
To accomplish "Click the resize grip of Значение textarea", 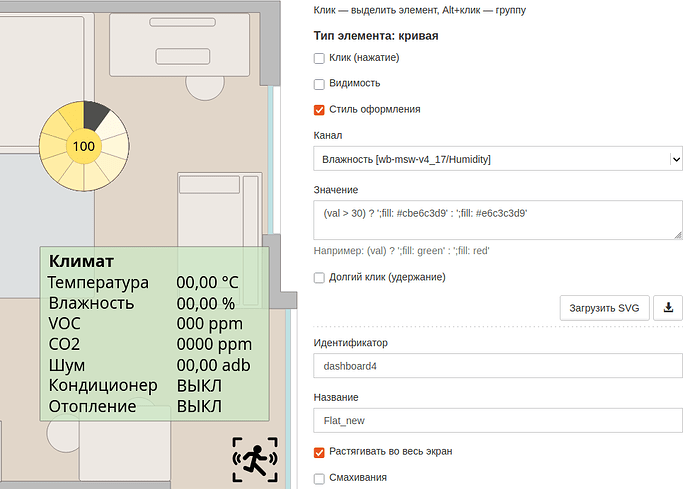I will (x=678, y=235).
